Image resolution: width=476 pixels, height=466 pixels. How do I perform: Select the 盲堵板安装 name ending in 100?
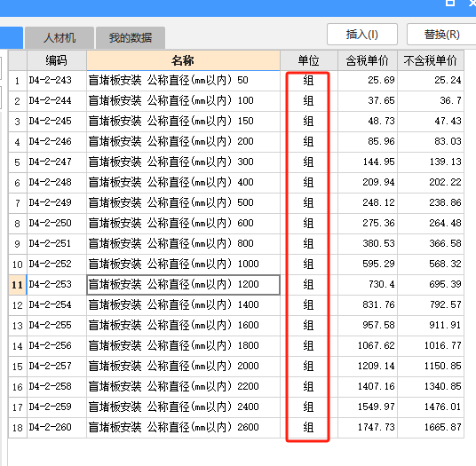pyautogui.click(x=183, y=100)
